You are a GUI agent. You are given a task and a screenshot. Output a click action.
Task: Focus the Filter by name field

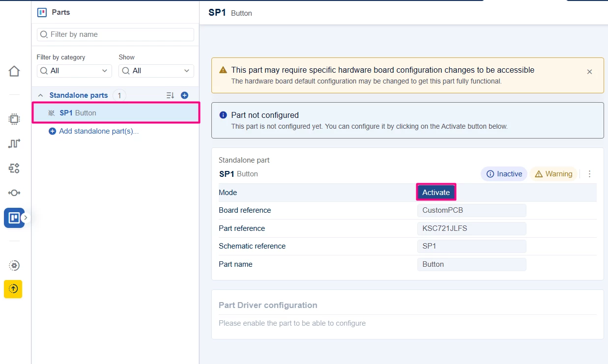tap(116, 34)
